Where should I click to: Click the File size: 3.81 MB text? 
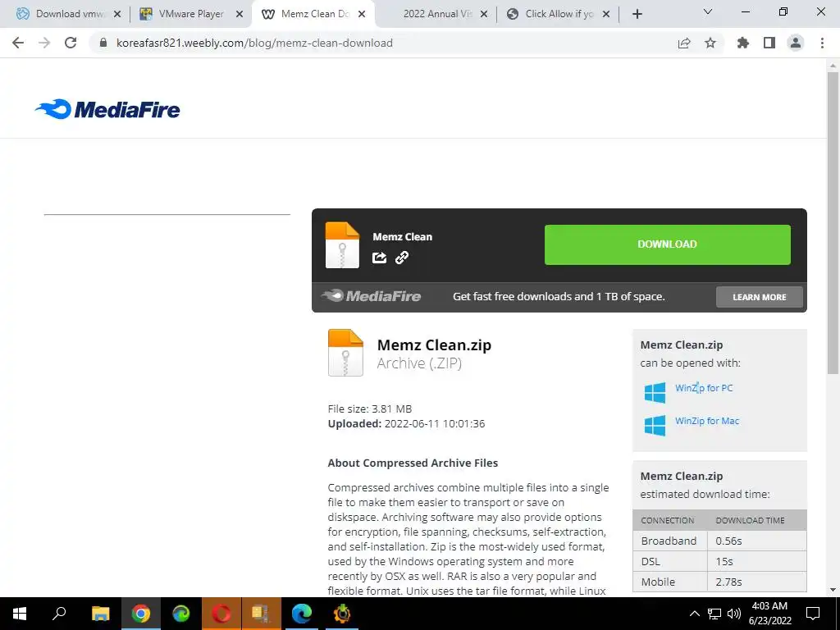[x=370, y=409]
